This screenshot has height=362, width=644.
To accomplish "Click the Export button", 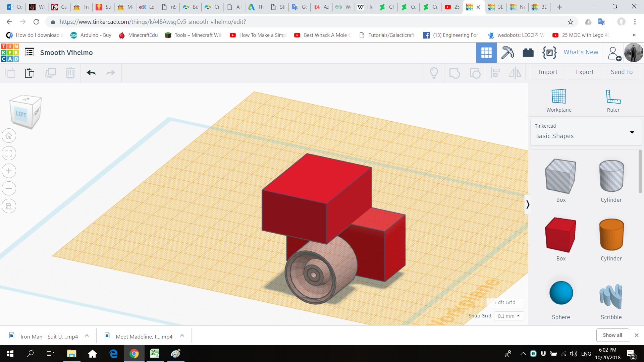I will coord(585,72).
